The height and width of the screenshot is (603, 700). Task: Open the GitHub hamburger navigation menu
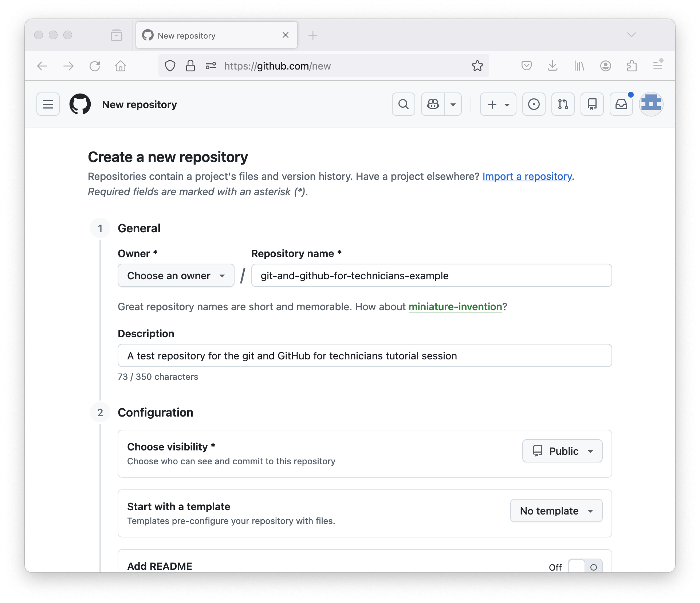tap(48, 104)
